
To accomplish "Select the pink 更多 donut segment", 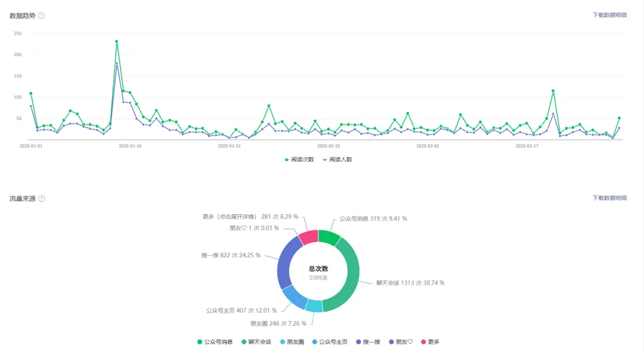I will 309,237.
